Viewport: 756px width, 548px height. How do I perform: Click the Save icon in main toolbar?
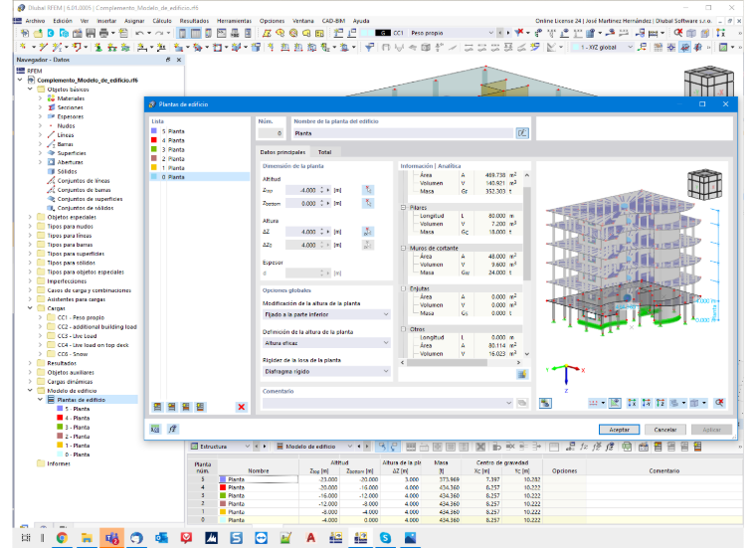click(x=91, y=33)
